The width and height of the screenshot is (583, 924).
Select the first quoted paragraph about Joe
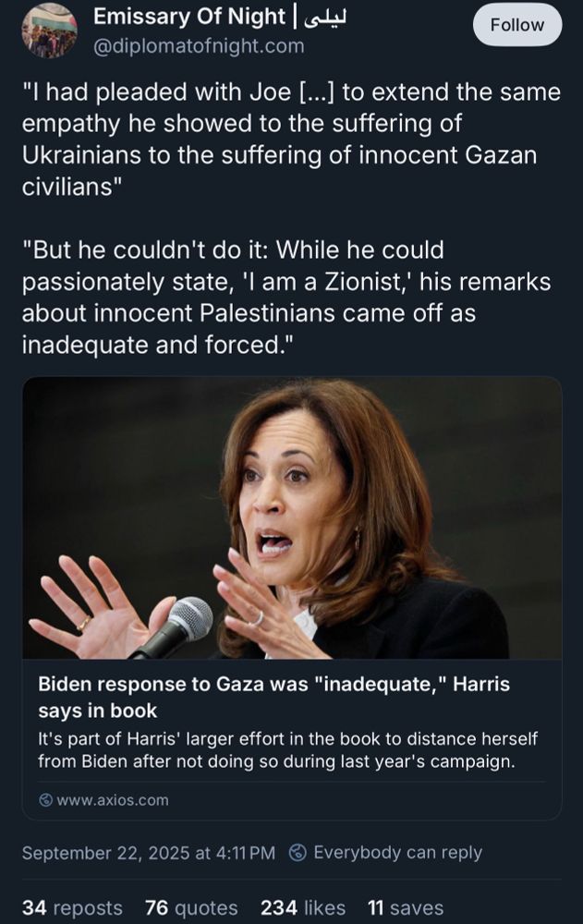[x=291, y=140]
